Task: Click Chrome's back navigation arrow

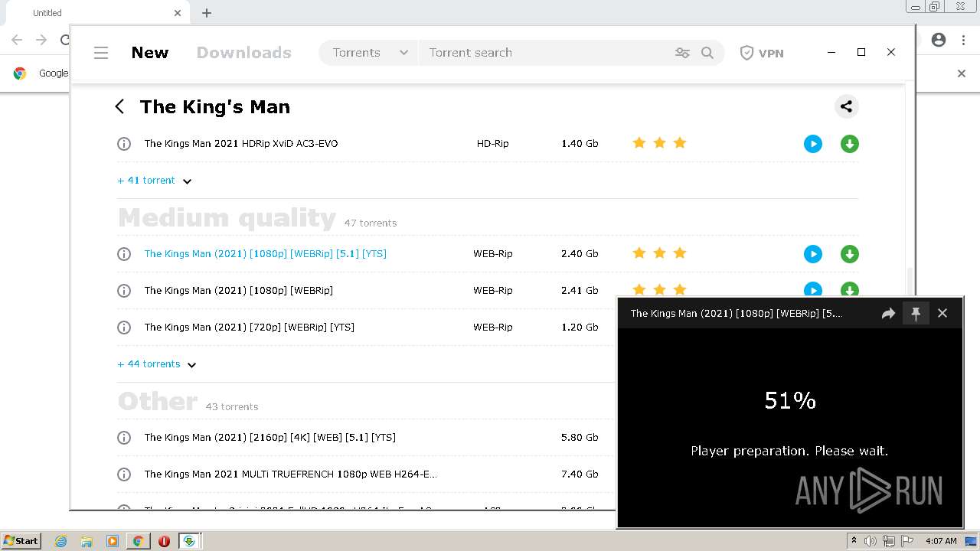Action: click(x=17, y=40)
